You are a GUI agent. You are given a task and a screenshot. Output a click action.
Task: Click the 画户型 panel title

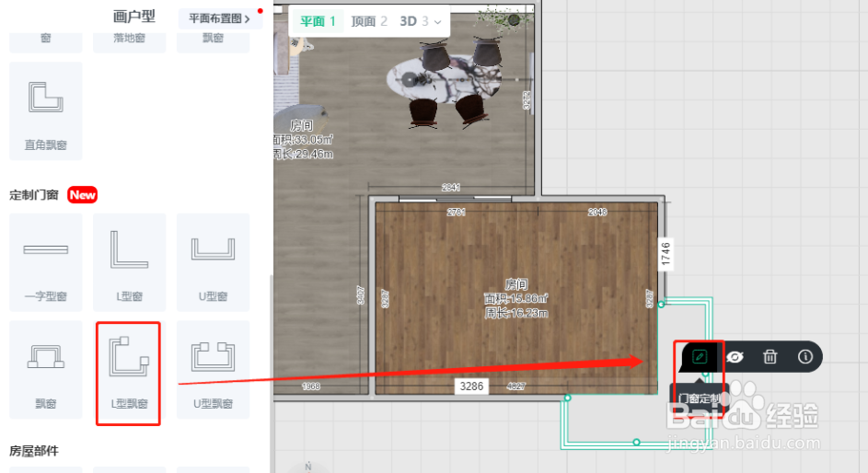pyautogui.click(x=134, y=17)
